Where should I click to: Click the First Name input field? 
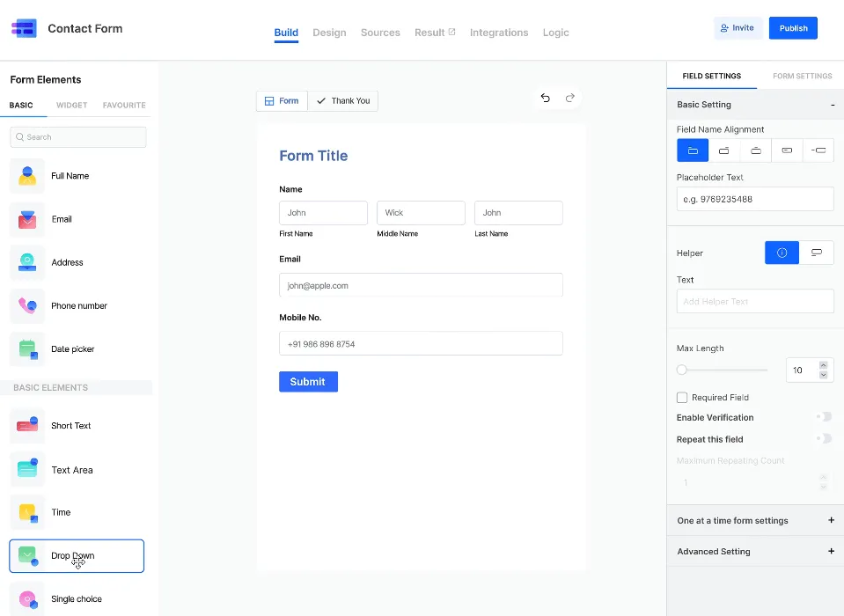324,213
